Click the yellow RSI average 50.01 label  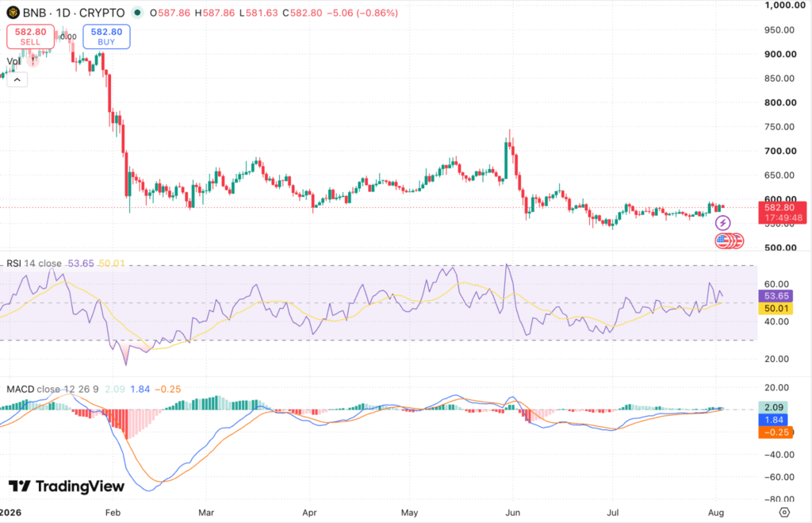[776, 309]
